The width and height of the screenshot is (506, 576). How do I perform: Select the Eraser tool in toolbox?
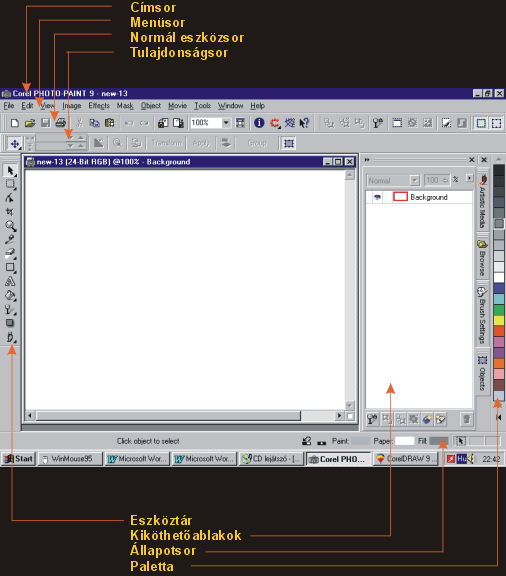(x=10, y=253)
